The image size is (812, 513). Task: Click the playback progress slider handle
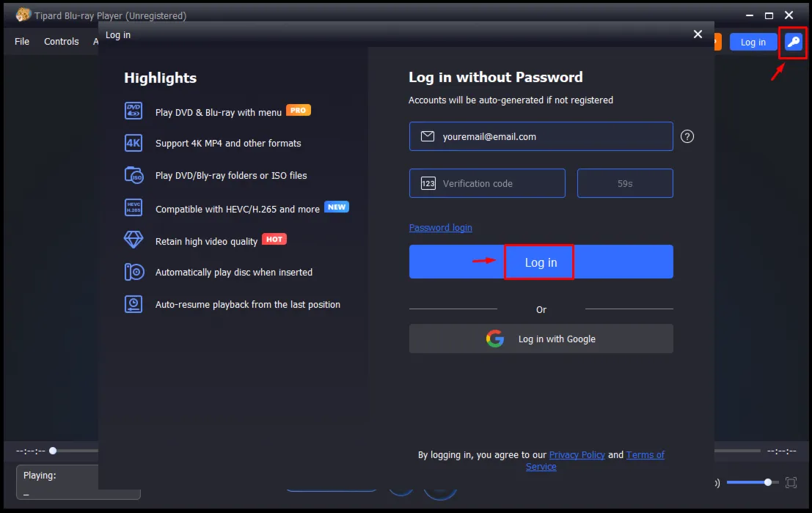pos(53,451)
